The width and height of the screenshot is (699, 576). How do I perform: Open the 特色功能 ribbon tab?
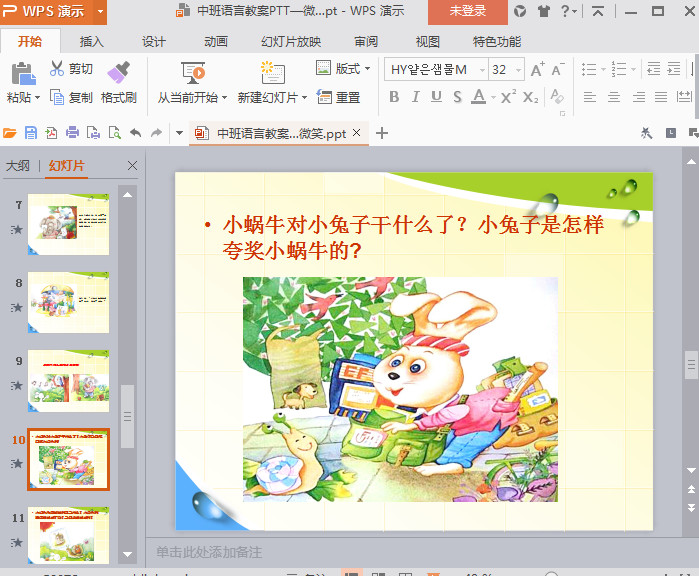497,41
